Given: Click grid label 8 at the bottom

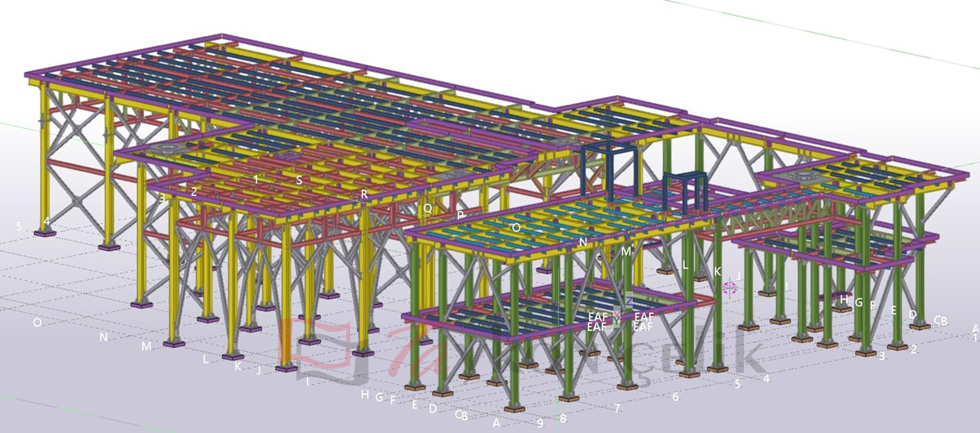Looking at the screenshot, I should (x=563, y=418).
